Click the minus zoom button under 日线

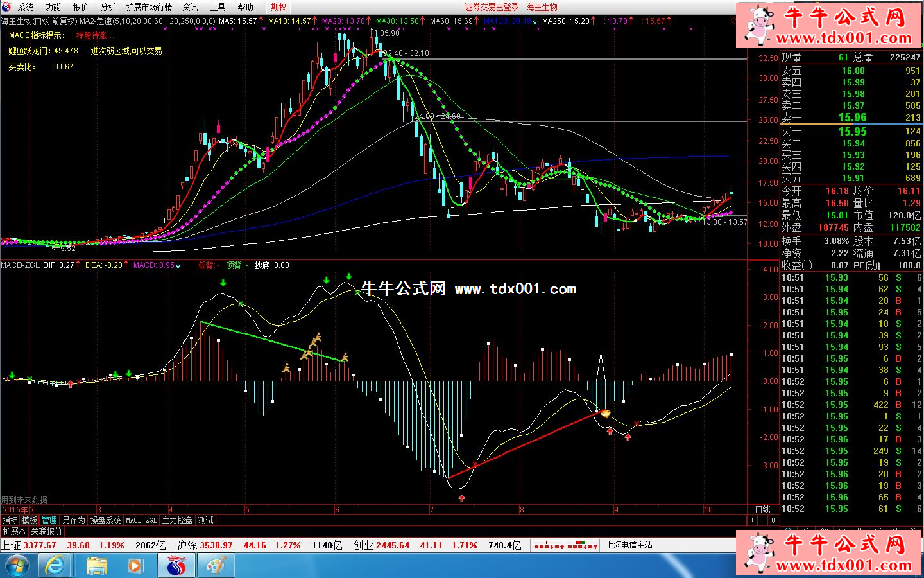tap(763, 520)
